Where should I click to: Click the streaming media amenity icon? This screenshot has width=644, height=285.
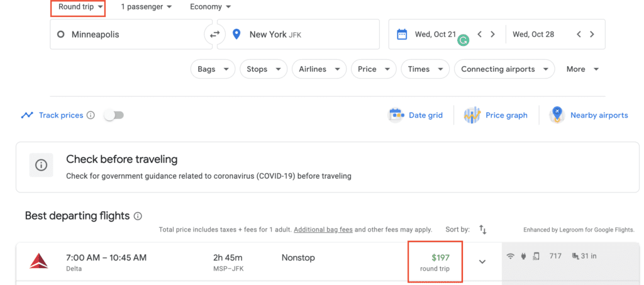point(536,256)
